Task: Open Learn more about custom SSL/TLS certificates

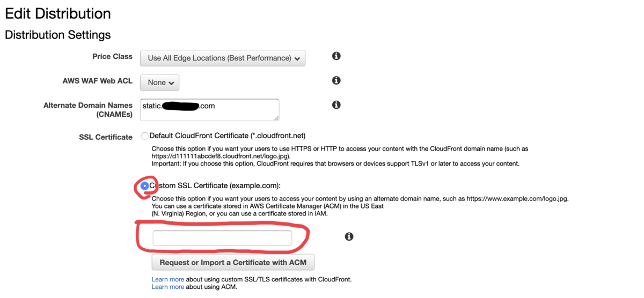Action: coord(167,279)
